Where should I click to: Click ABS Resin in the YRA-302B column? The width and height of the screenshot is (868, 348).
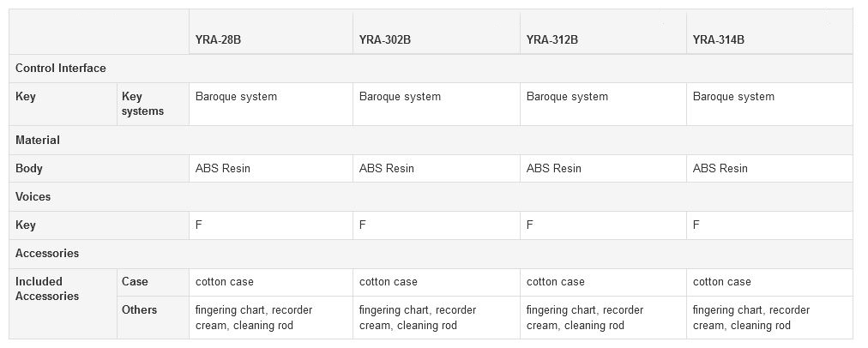coord(387,168)
